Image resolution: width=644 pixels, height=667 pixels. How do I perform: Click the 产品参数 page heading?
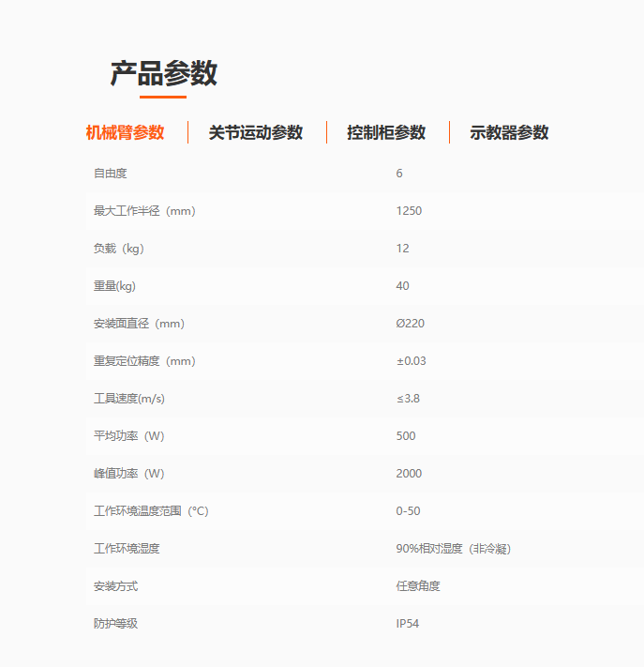point(163,73)
